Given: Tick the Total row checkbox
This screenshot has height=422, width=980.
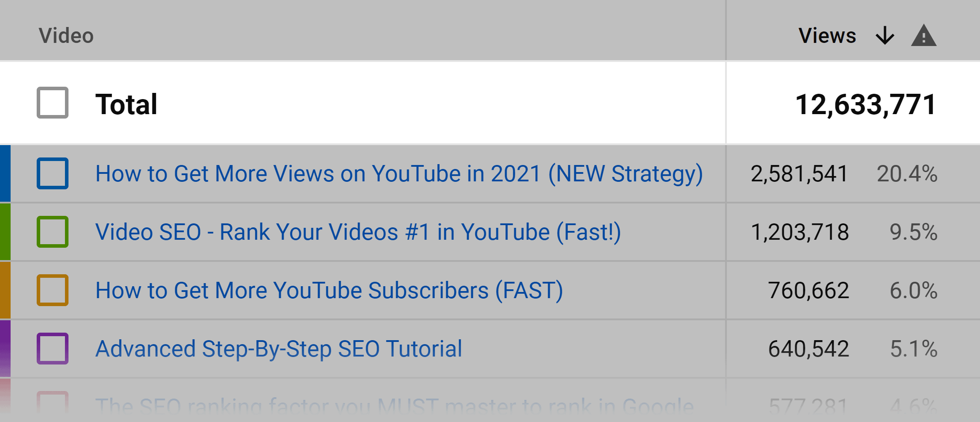Looking at the screenshot, I should click(x=53, y=103).
